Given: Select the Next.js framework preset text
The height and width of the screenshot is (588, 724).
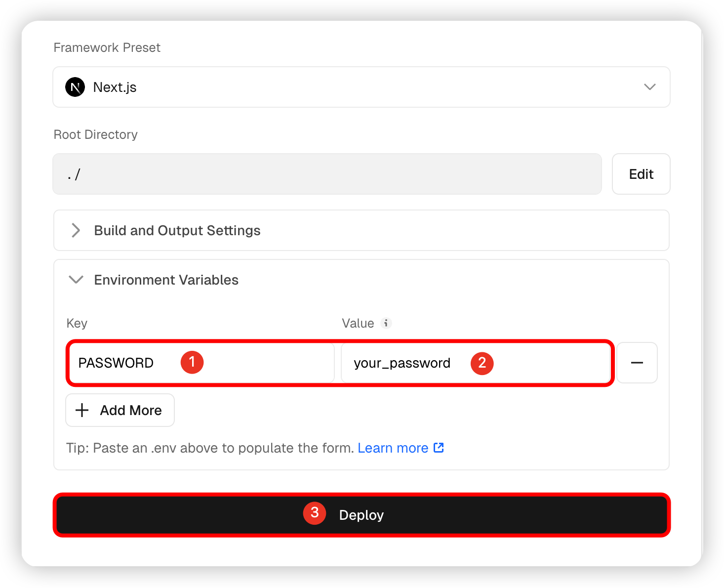Looking at the screenshot, I should (115, 87).
